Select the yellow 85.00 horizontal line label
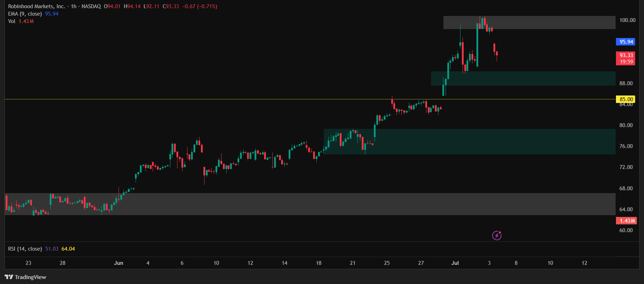Image resolution: width=644 pixels, height=284 pixels. tap(626, 99)
